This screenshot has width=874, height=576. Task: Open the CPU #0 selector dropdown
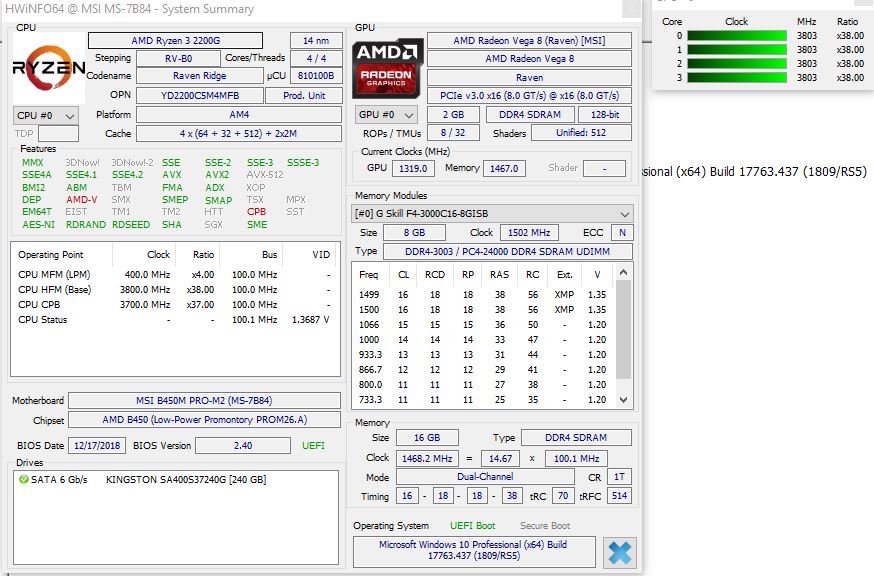pos(46,115)
